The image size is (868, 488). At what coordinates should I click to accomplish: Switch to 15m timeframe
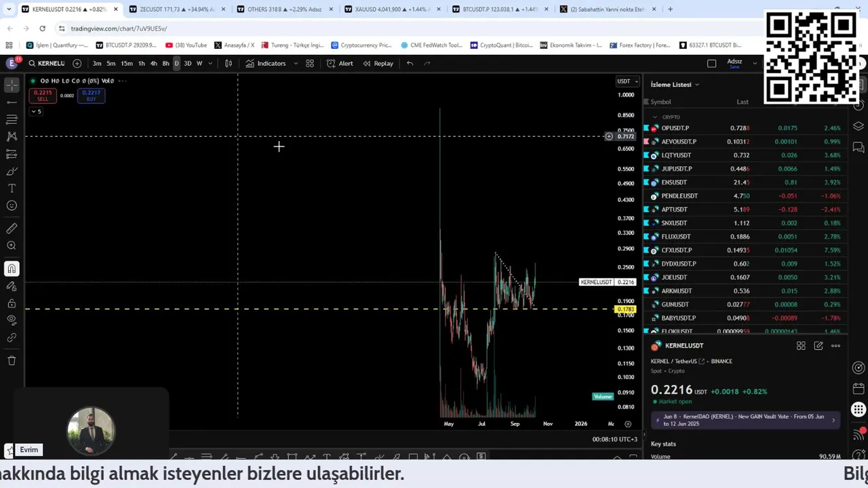coord(127,63)
